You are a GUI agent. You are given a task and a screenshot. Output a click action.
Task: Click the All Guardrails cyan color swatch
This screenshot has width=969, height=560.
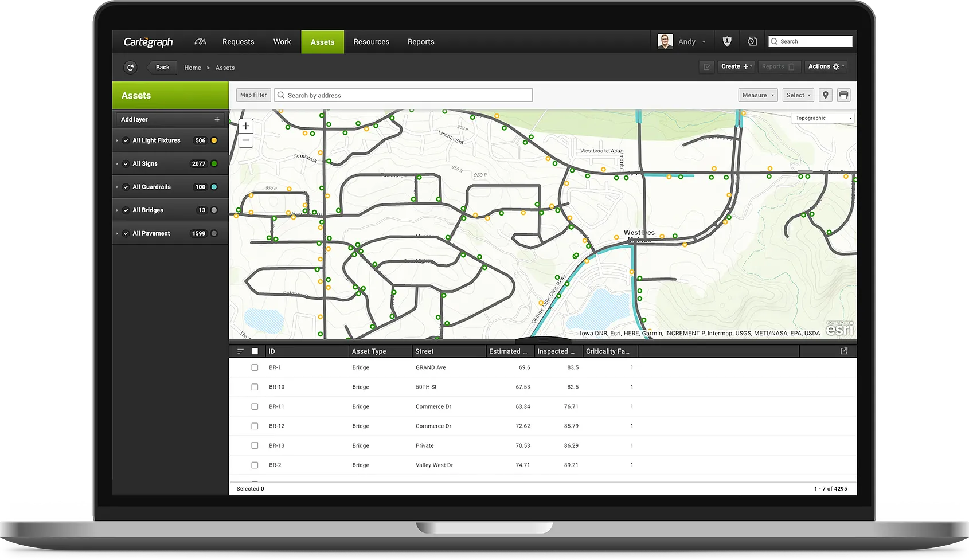(x=214, y=187)
